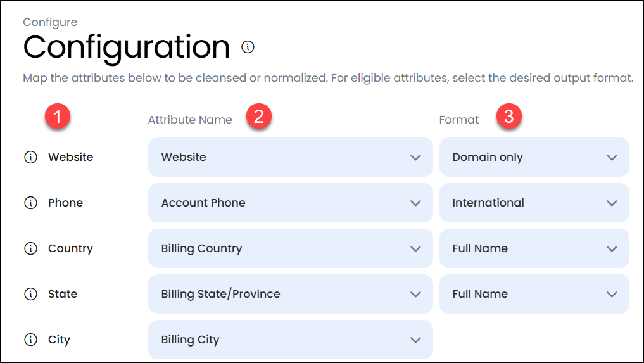The image size is (644, 363).
Task: Click the info icon next to State
Action: click(x=30, y=294)
